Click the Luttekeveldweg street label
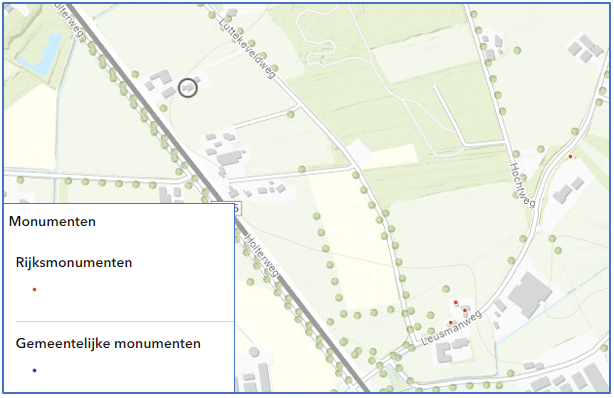614x398 pixels. click(247, 48)
